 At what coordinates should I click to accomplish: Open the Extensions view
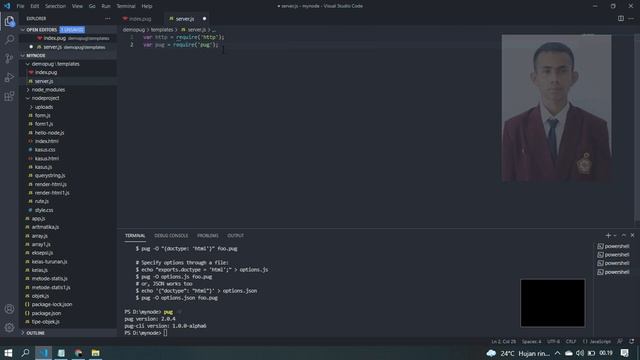[x=9, y=96]
